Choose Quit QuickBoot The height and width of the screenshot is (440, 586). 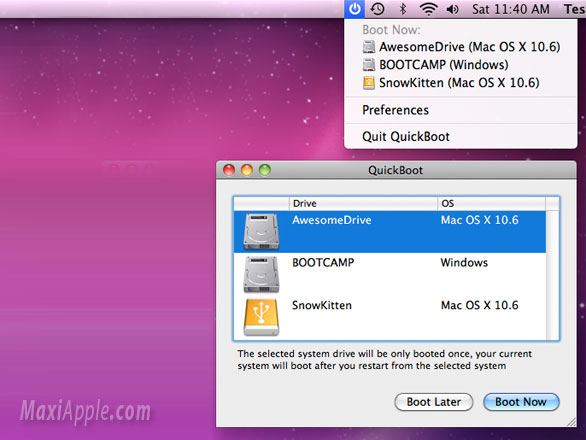(x=460, y=136)
